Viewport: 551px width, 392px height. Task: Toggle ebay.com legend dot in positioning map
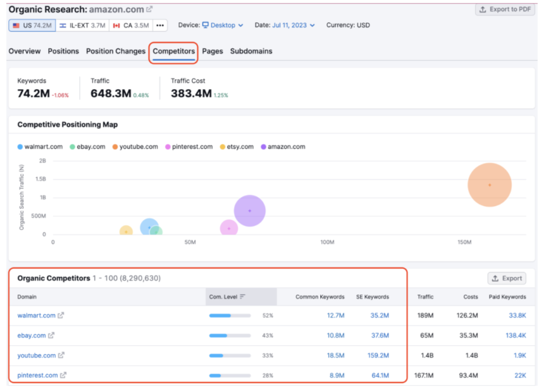pos(72,147)
